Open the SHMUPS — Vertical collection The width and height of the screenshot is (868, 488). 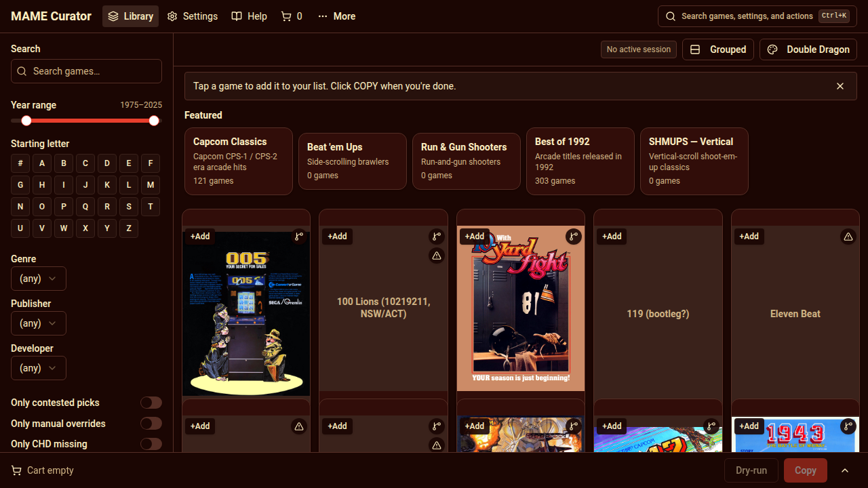[694, 161]
